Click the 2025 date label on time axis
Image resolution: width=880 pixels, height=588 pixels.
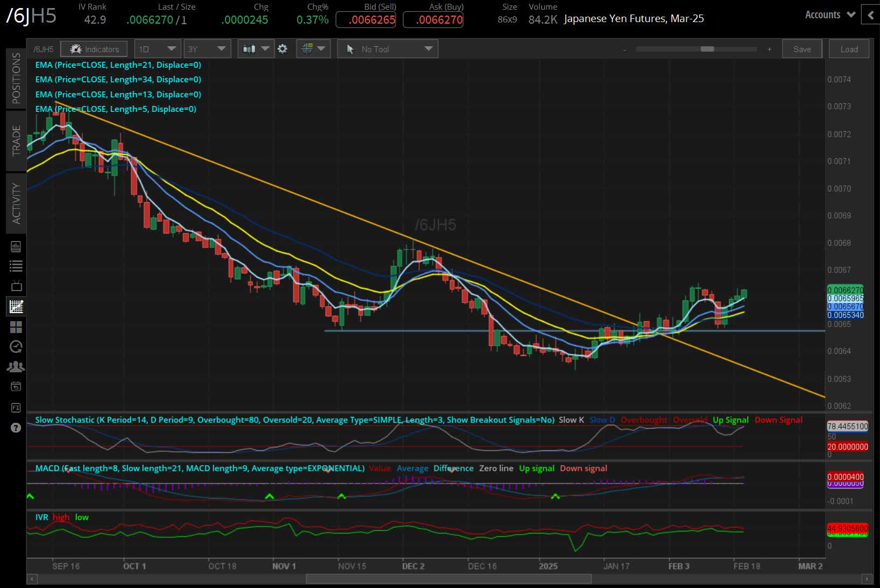548,566
